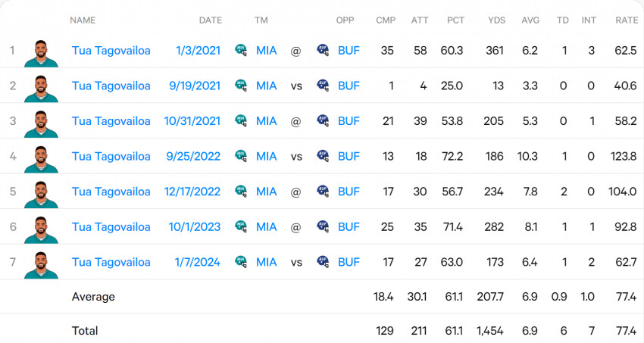Click the Miami helmet icon in the 1/3/2021 row
The width and height of the screenshot is (644, 343).
point(241,51)
